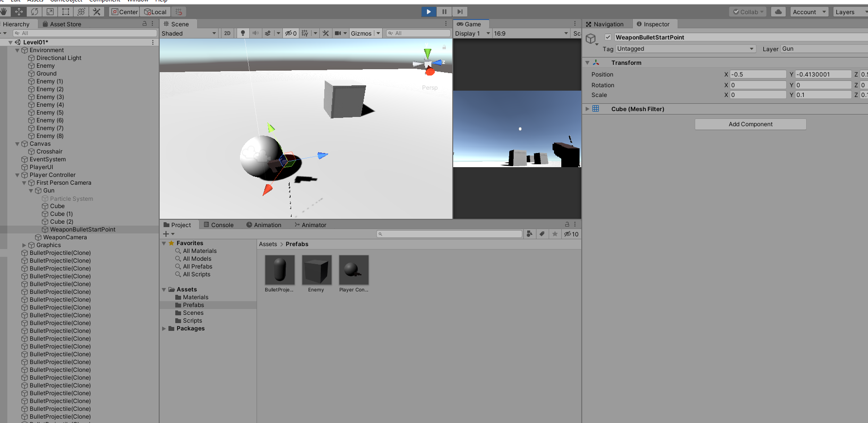
Task: Toggle hidden objects visibility count in Scene
Action: coord(291,33)
